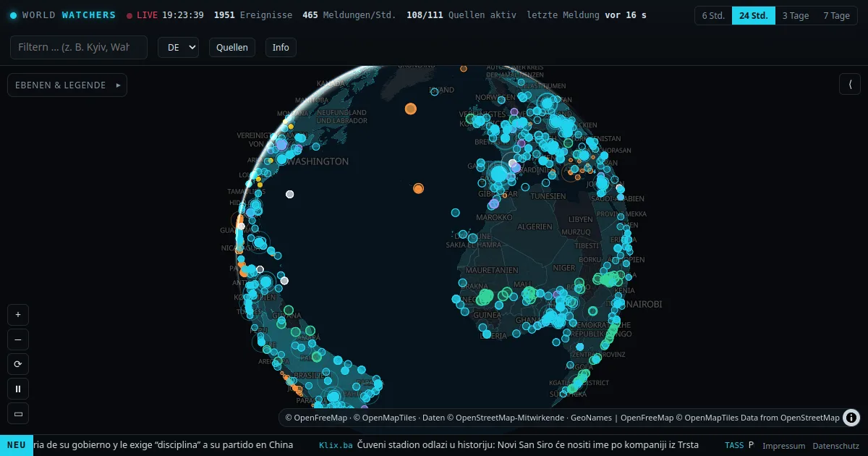Click the live clock 19:23:39
This screenshot has width=868, height=456.
click(x=183, y=15)
